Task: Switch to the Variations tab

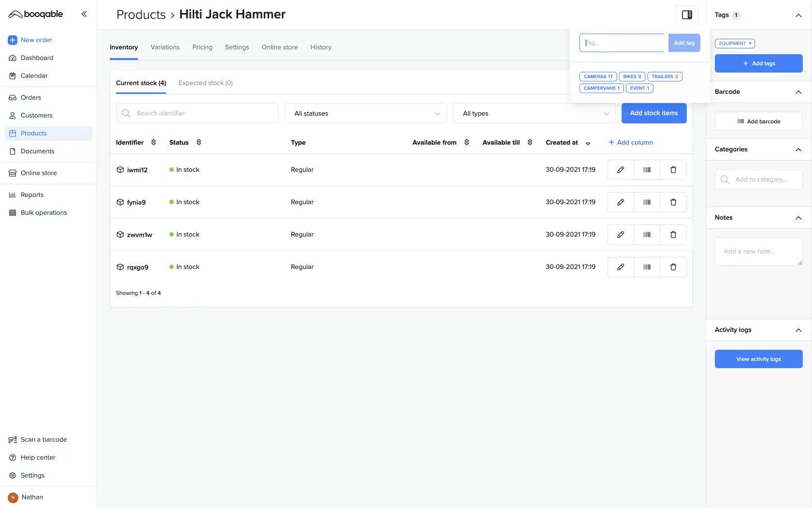Action: 165,47
